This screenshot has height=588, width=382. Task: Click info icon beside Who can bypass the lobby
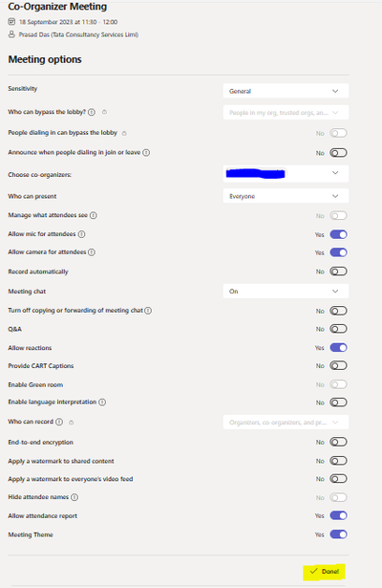click(x=92, y=112)
